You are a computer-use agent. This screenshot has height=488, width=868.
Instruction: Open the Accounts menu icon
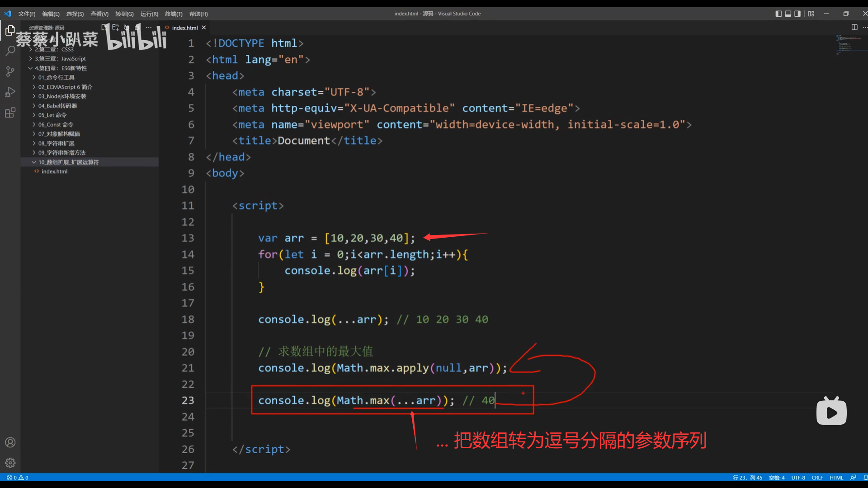(x=10, y=442)
